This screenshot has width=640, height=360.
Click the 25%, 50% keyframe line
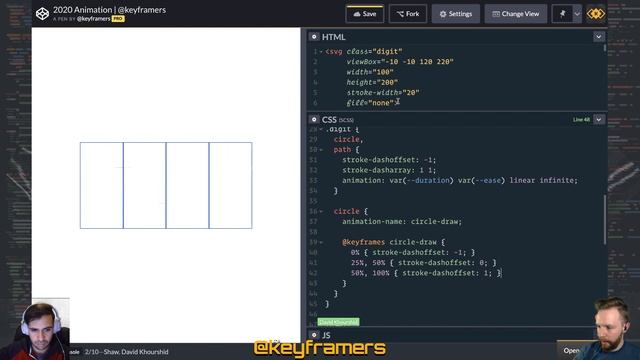[x=424, y=263]
